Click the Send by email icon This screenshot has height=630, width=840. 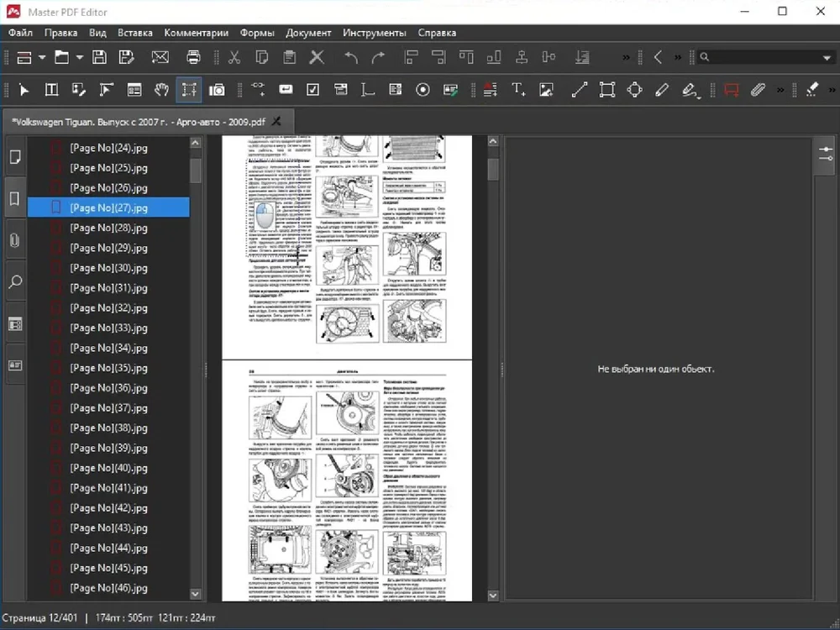[160, 57]
